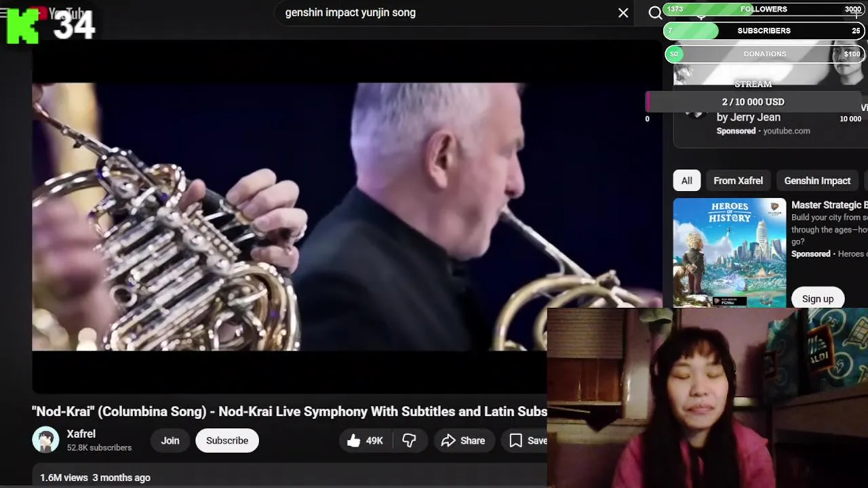Select the 'From Xafrel' filter chip
Viewport: 868px width, 488px height.
[738, 181]
